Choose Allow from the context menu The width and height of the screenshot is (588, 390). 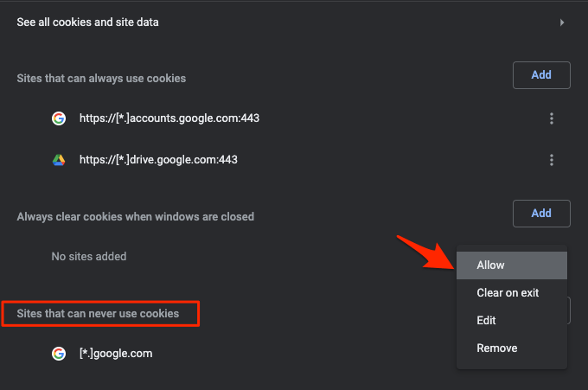click(491, 265)
